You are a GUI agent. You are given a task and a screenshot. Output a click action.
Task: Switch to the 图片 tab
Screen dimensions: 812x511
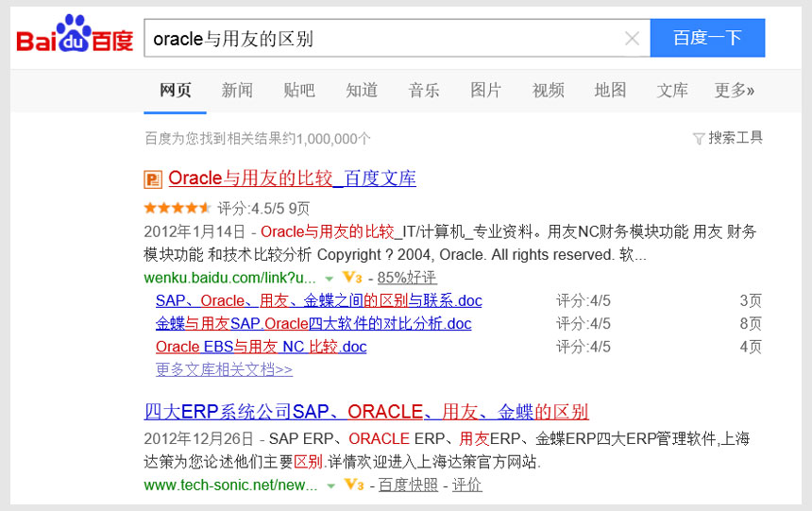[x=485, y=91]
